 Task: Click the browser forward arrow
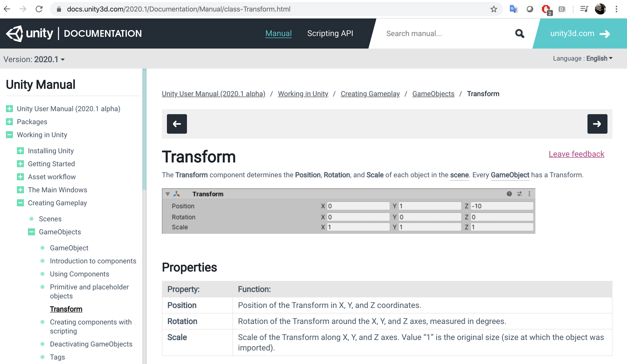click(x=23, y=9)
